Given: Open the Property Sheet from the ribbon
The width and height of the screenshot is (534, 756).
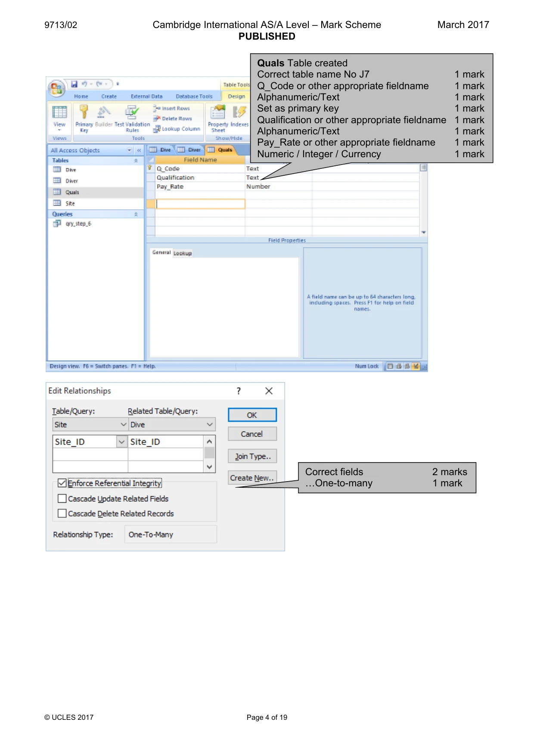Looking at the screenshot, I should (218, 118).
